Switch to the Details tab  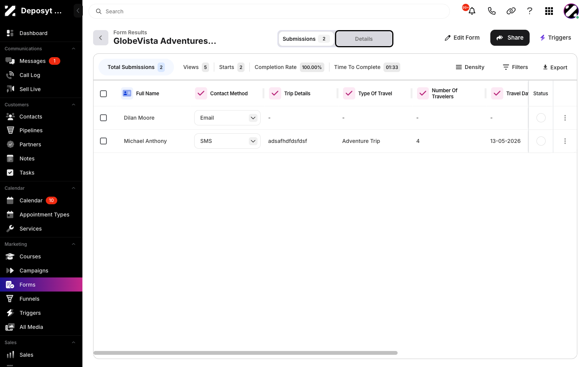point(364,39)
